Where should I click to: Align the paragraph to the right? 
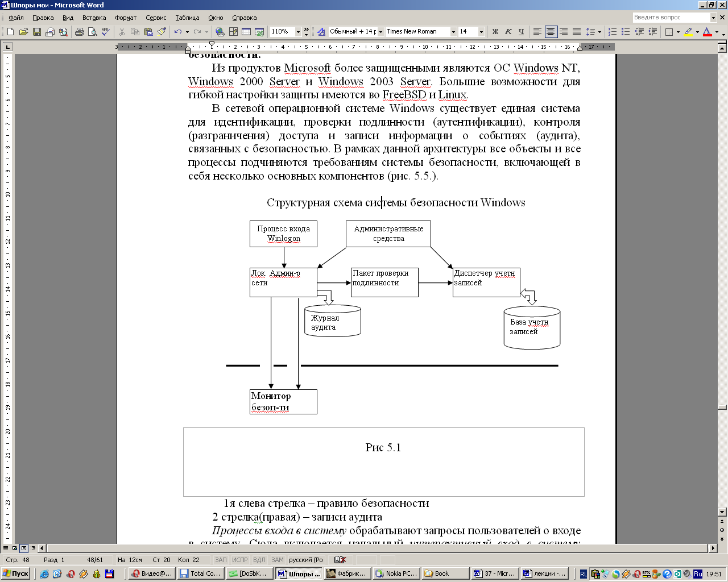tap(564, 32)
